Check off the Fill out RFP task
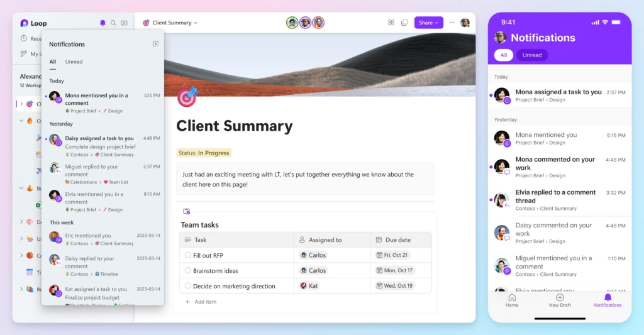This screenshot has width=644, height=335. click(x=187, y=255)
